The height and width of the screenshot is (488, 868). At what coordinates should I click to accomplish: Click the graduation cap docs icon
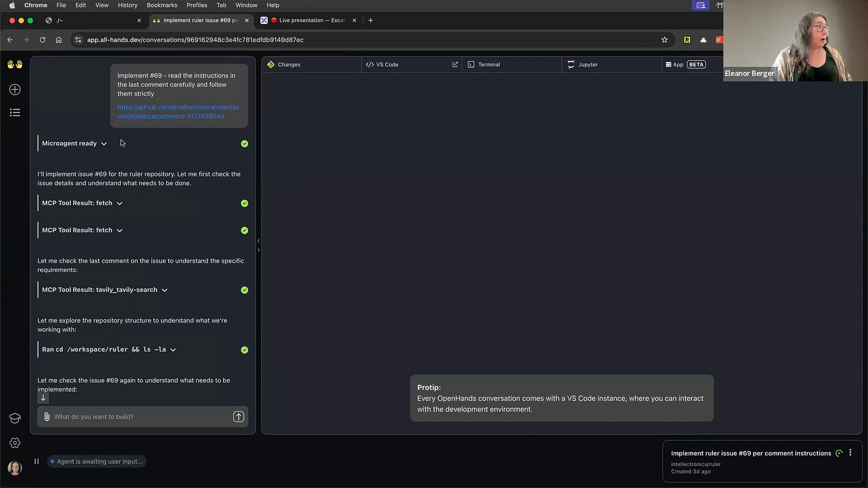point(14,418)
